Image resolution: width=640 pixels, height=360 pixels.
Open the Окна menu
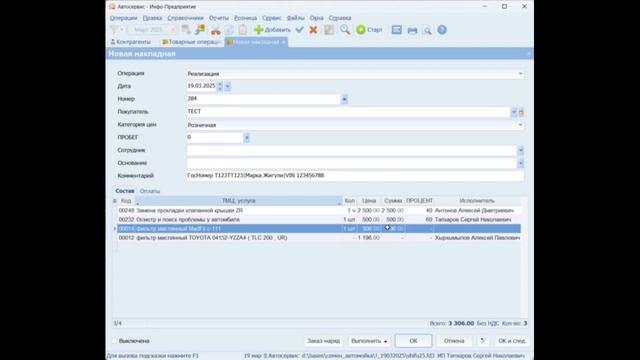tap(316, 18)
